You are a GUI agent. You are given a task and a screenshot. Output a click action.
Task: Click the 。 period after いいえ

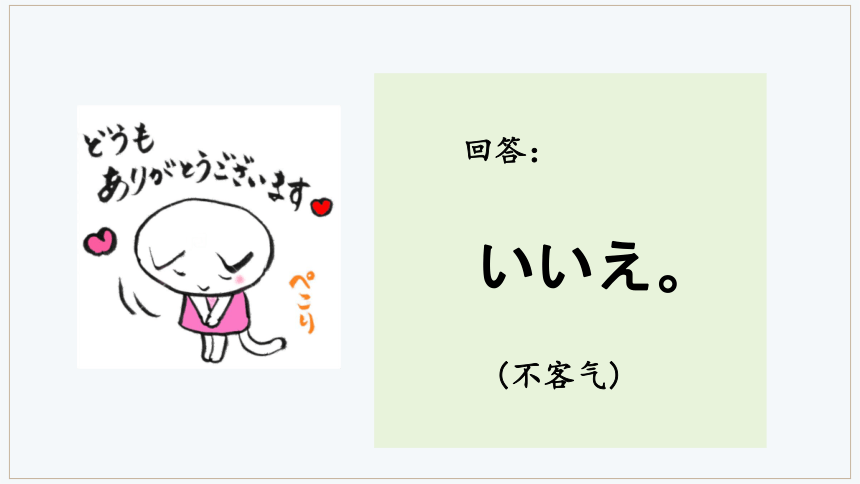pos(668,280)
